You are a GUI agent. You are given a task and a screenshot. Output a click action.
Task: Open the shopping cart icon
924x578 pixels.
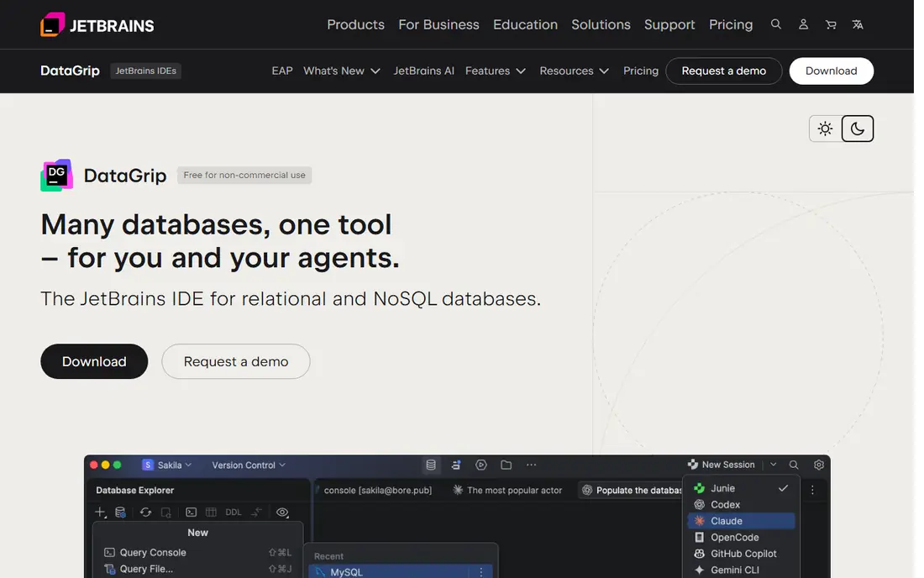(x=831, y=24)
